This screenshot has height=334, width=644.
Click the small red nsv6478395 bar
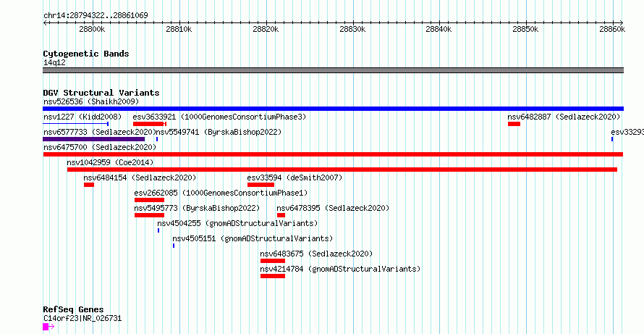[x=281, y=215]
